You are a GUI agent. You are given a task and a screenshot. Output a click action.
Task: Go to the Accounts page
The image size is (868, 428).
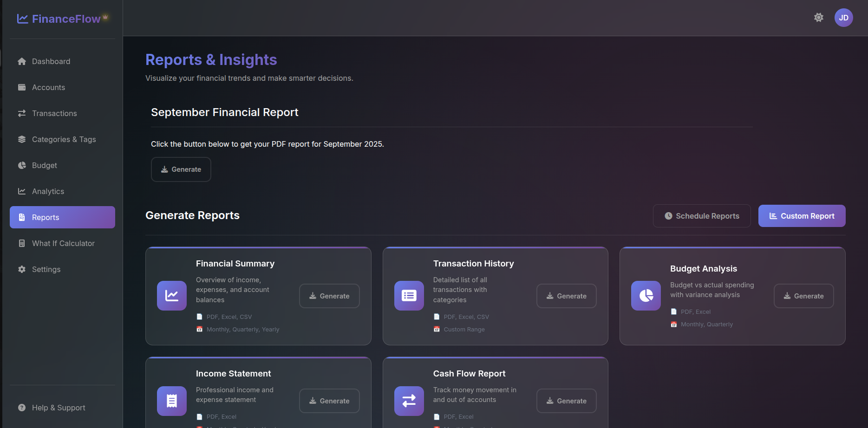(48, 87)
